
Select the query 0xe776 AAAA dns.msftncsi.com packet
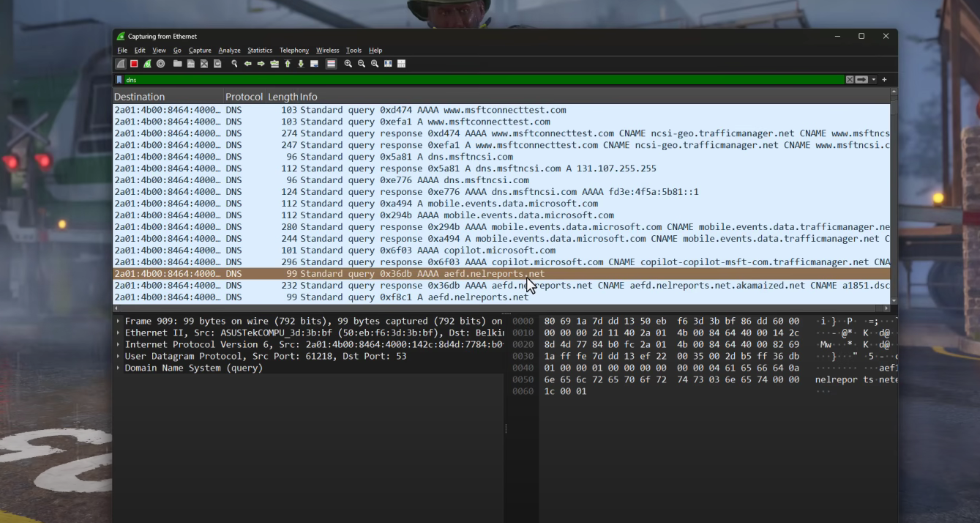[501, 180]
